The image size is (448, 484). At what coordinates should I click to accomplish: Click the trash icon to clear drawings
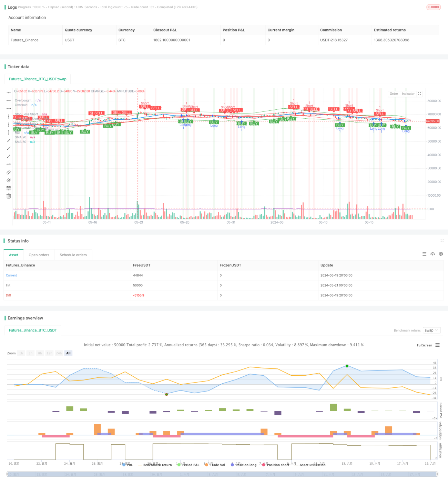9,196
